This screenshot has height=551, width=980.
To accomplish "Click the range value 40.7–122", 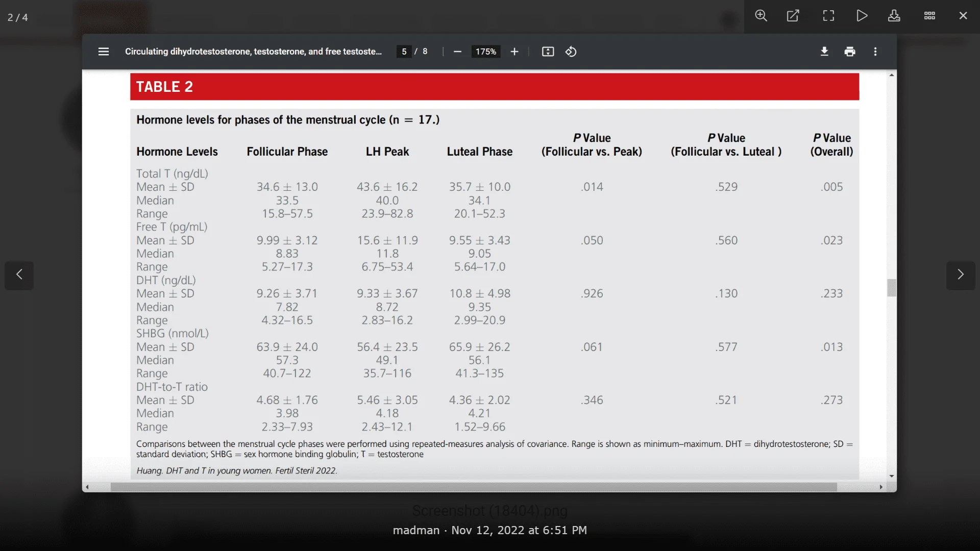I will [287, 373].
